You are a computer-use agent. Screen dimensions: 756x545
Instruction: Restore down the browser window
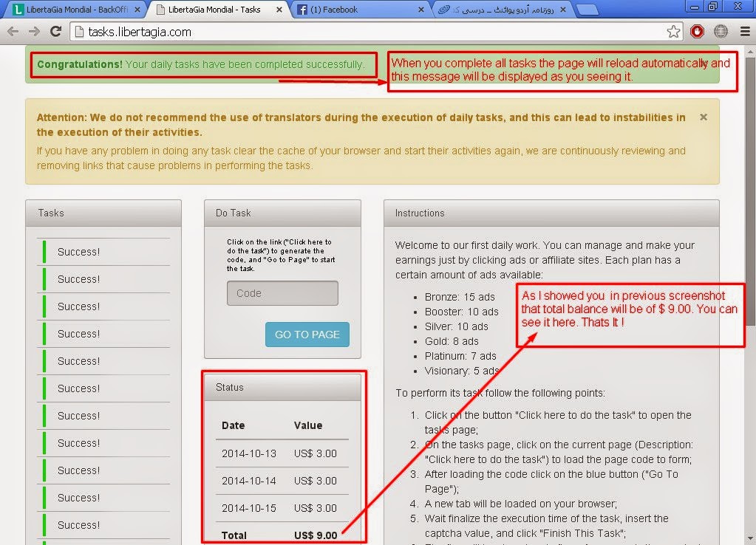click(x=713, y=7)
